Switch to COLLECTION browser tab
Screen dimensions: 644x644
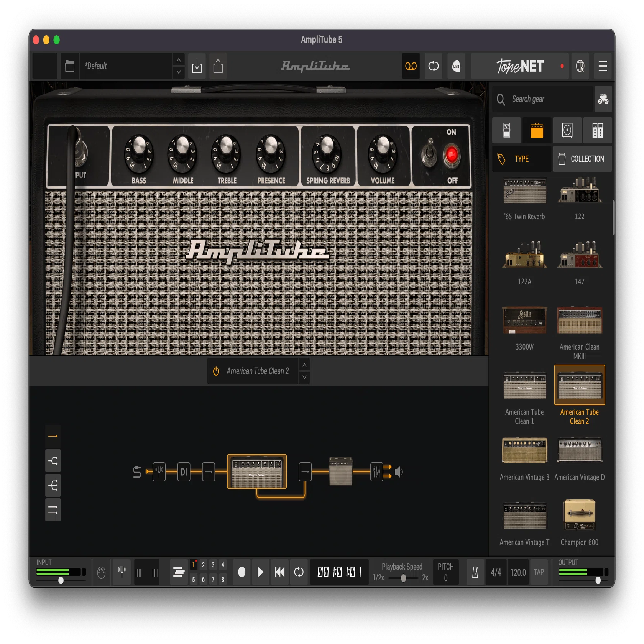pos(582,159)
